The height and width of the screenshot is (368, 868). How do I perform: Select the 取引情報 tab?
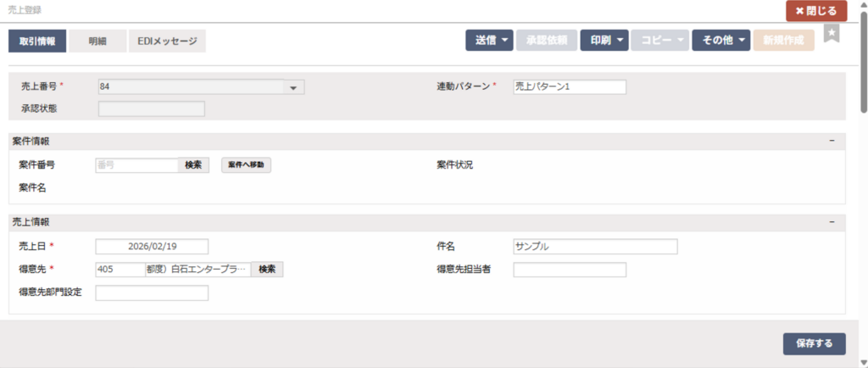pyautogui.click(x=37, y=41)
